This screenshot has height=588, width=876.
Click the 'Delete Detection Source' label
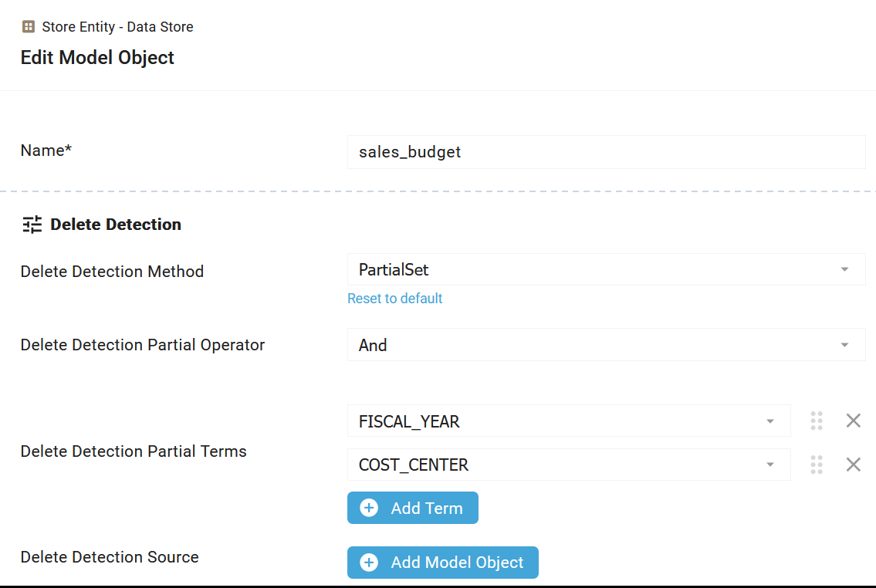(110, 557)
